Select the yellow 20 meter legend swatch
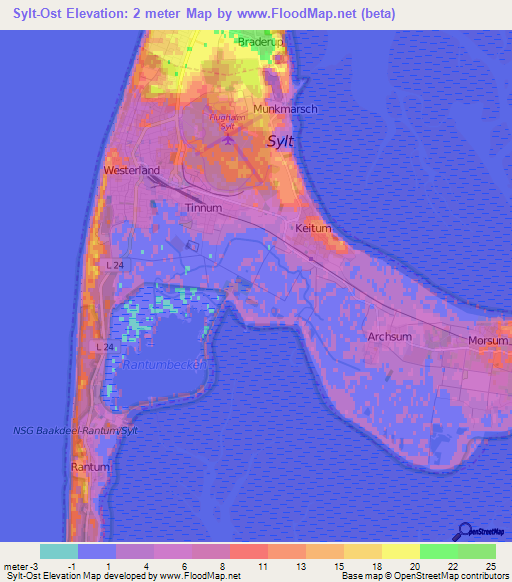The image size is (512, 582). pyautogui.click(x=401, y=552)
